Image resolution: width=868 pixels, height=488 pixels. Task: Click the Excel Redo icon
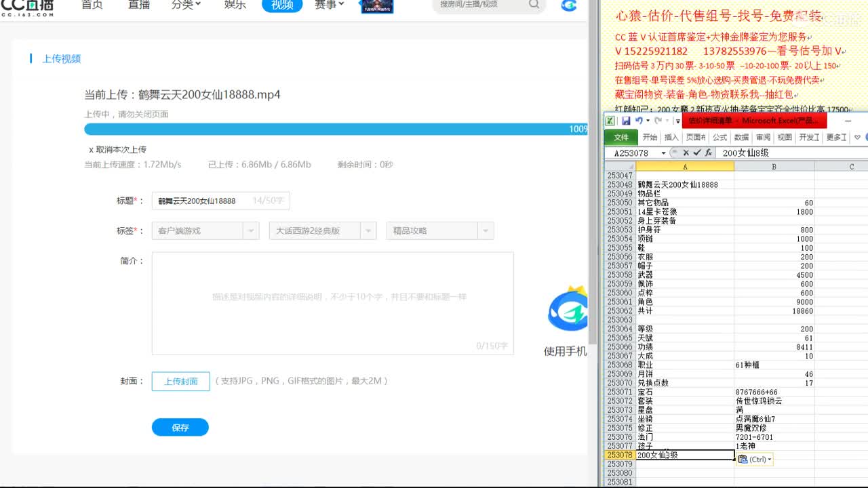click(x=657, y=121)
